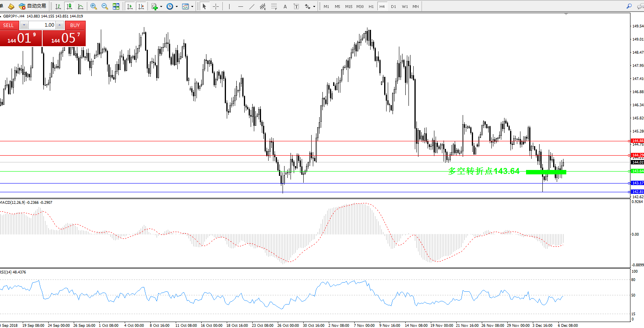The image size is (644, 328).
Task: Click the search magnifier icon at top right
Action: click(629, 6)
